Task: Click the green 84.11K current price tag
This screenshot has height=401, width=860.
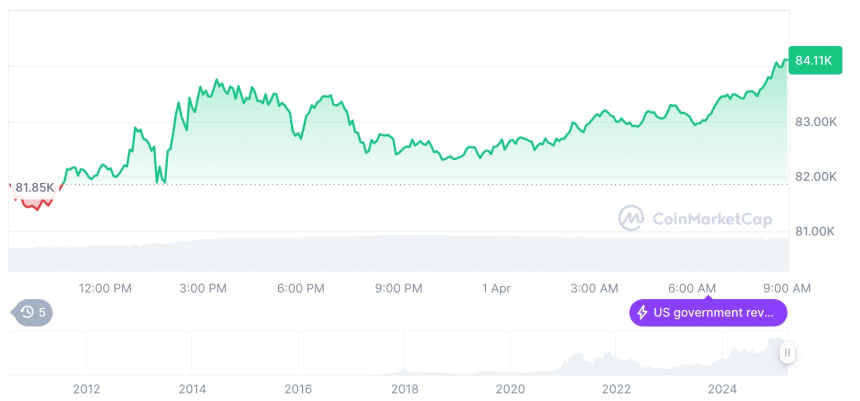Action: pyautogui.click(x=810, y=61)
